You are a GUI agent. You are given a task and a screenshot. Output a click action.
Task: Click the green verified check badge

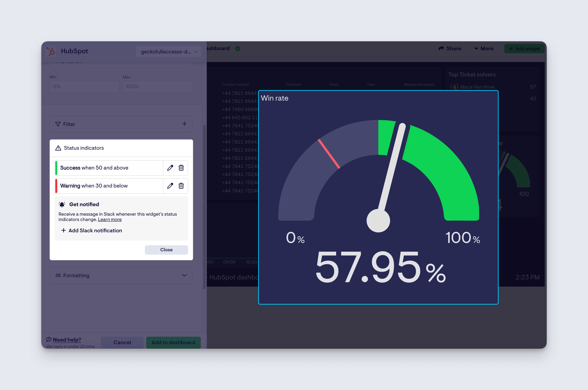[x=238, y=48]
